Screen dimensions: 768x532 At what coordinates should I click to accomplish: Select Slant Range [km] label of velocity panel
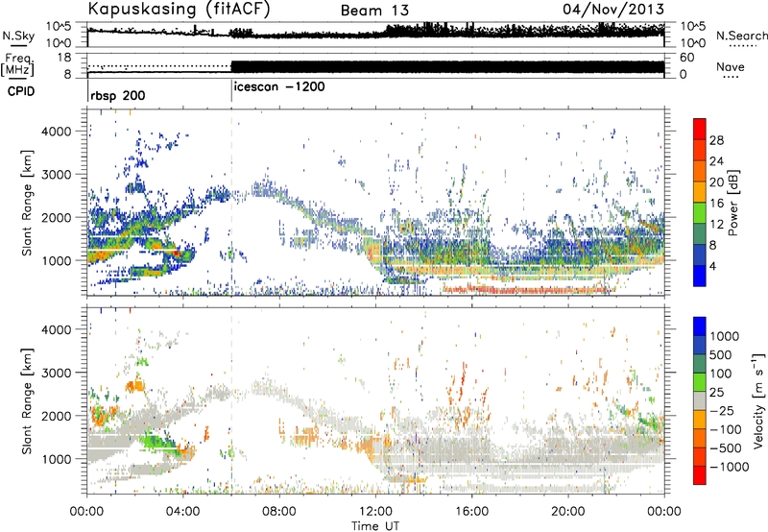28,400
